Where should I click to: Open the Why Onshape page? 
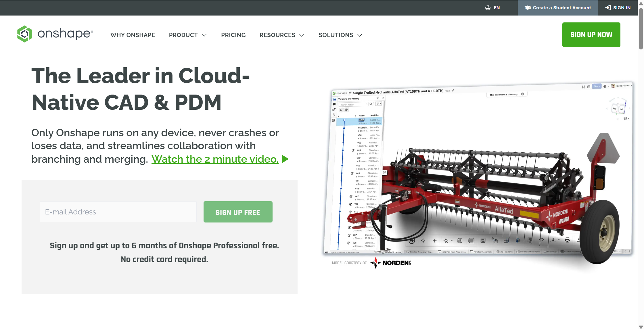(133, 35)
